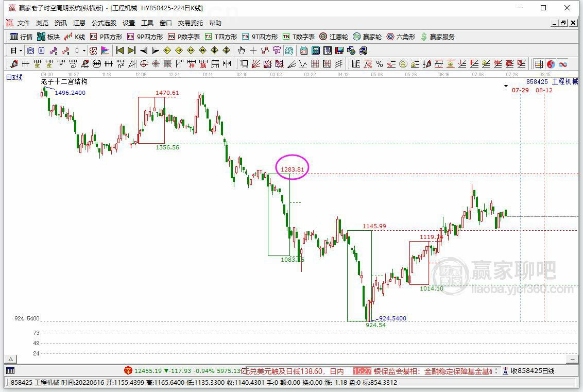Open the P四方形 tool

tap(106, 37)
